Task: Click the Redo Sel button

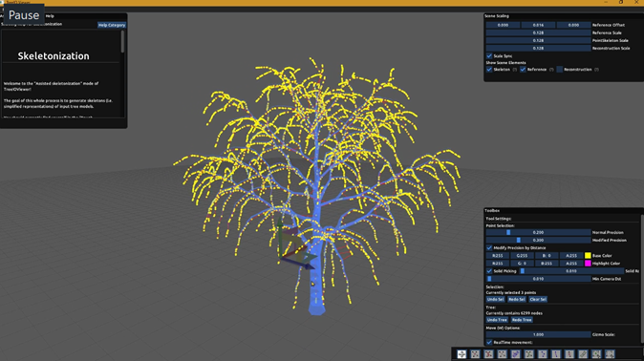Action: (x=517, y=299)
